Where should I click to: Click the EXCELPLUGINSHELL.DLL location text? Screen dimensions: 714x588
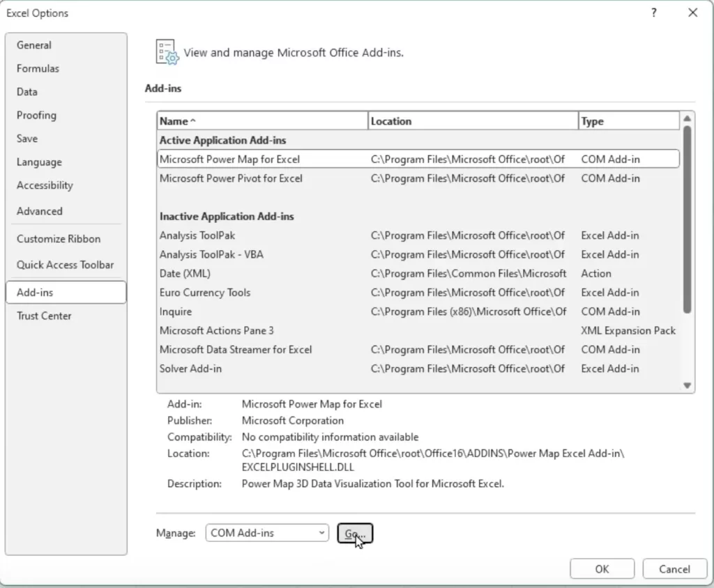click(298, 467)
